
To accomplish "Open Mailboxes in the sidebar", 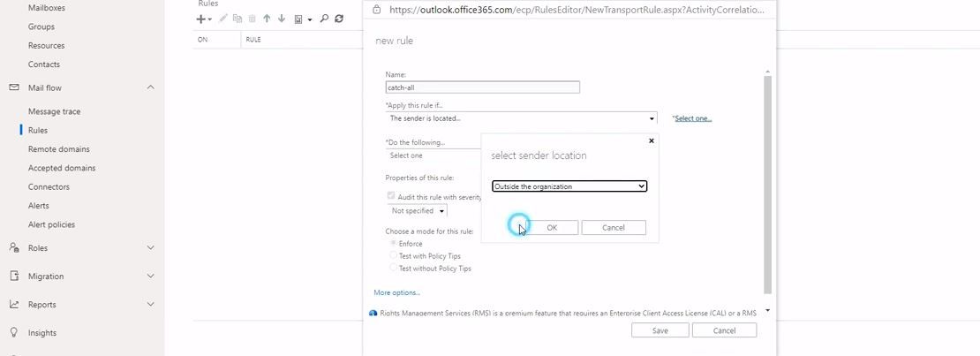I will click(x=46, y=8).
